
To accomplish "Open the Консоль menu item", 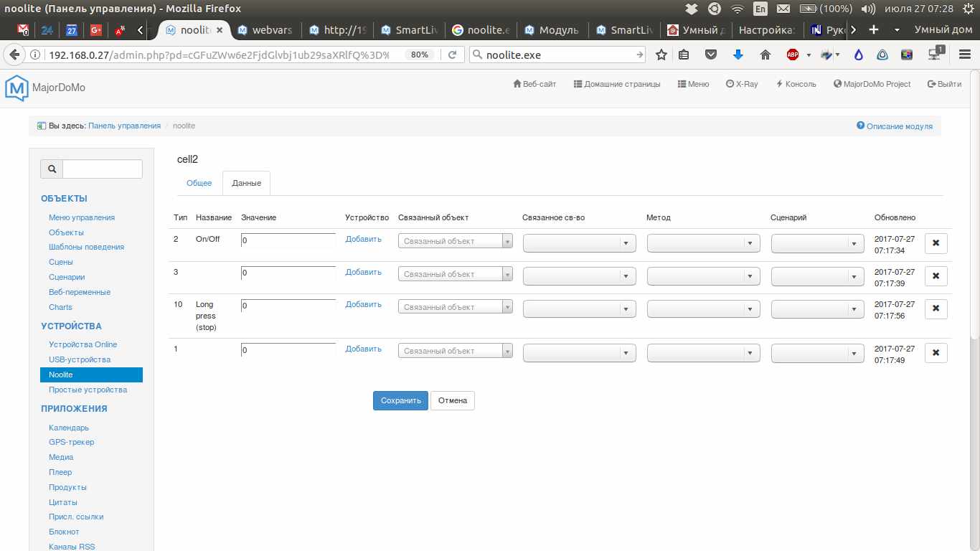I will click(796, 84).
